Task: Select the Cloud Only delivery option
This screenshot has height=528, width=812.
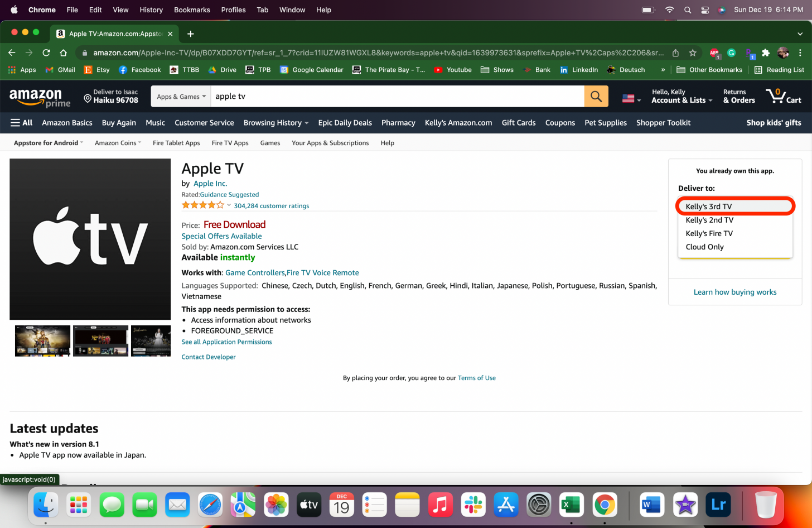Action: tap(735, 247)
